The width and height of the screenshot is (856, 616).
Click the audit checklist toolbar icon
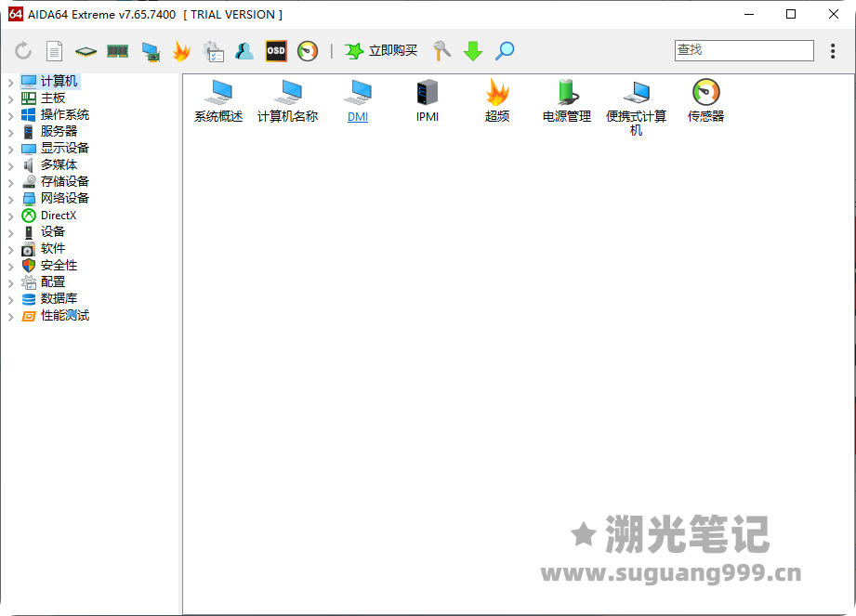[214, 51]
